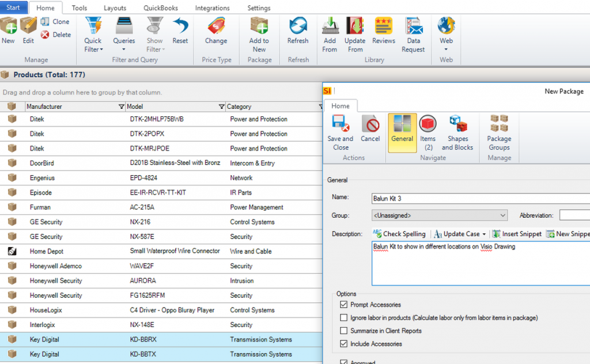
Task: Select the HouseLogix C4 Driver row
Action: pyautogui.click(x=161, y=310)
